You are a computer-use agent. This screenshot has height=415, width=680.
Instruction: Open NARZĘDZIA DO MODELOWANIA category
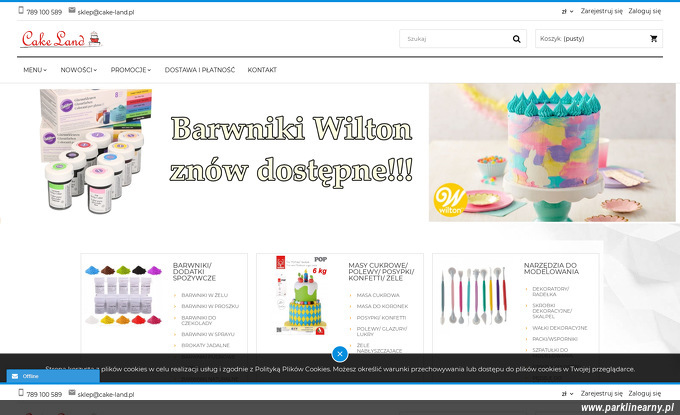(x=551, y=268)
